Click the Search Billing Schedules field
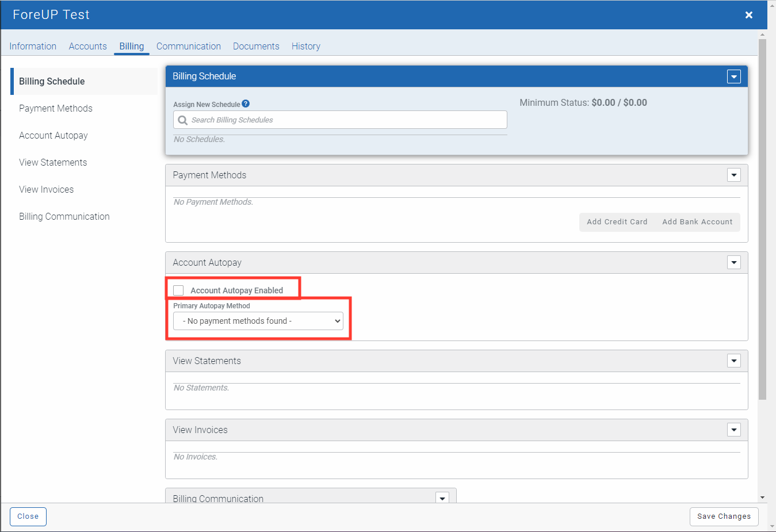The width and height of the screenshot is (776, 532). pos(340,120)
